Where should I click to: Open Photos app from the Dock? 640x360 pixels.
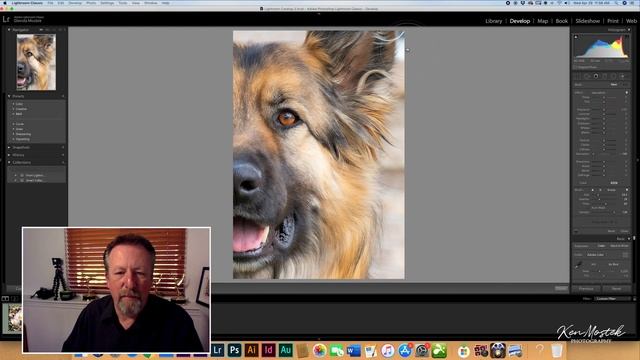pos(320,350)
